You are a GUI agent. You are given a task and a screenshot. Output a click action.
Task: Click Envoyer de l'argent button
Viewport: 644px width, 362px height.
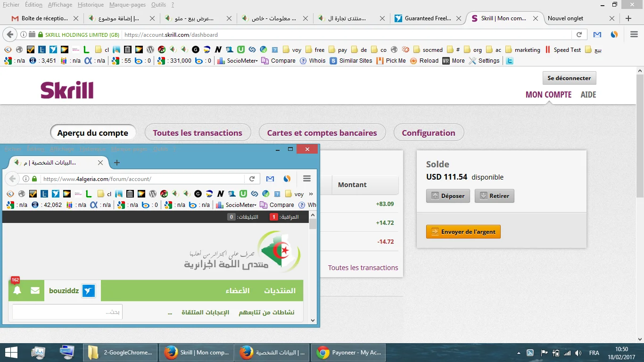(463, 232)
